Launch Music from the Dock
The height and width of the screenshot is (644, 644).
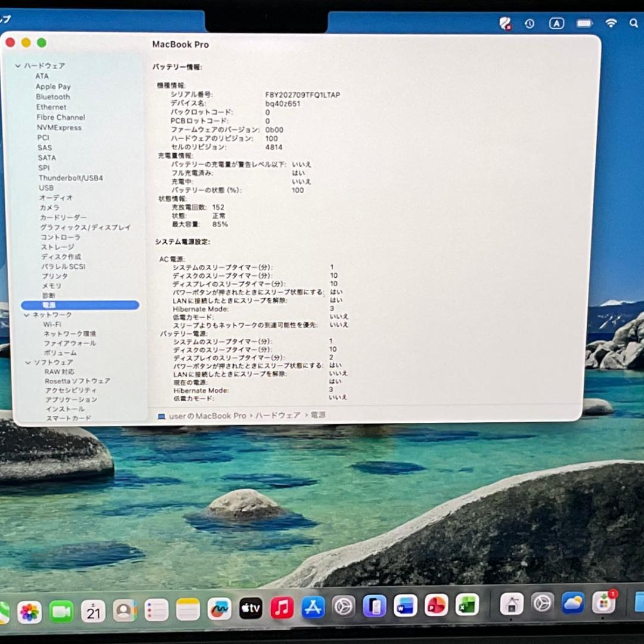[x=281, y=608]
